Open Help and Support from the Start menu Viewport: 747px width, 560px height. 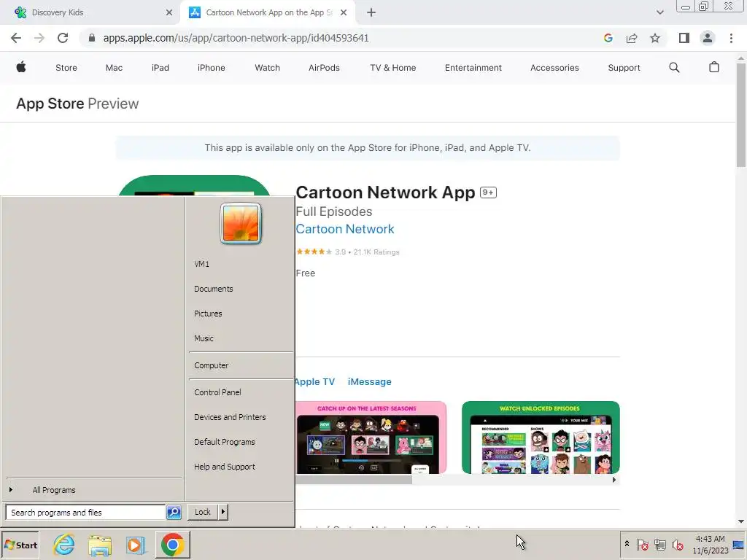[225, 467]
